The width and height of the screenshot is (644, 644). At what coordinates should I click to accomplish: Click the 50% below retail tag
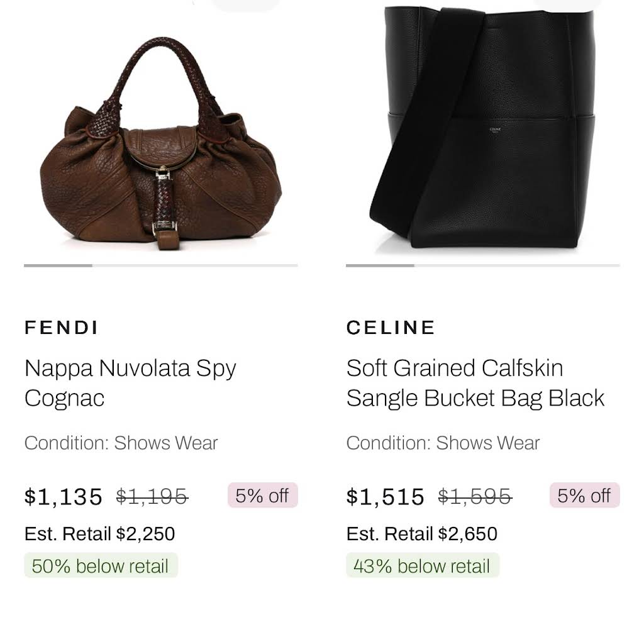click(101, 565)
